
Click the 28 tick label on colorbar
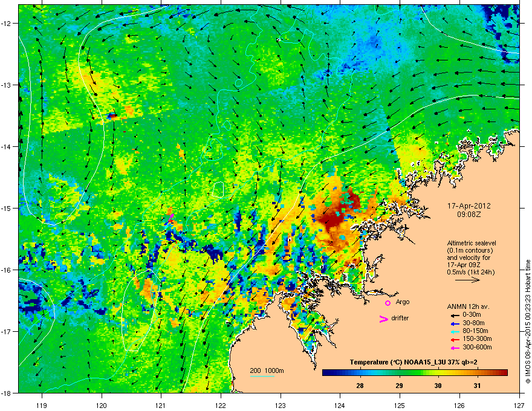[360, 386]
